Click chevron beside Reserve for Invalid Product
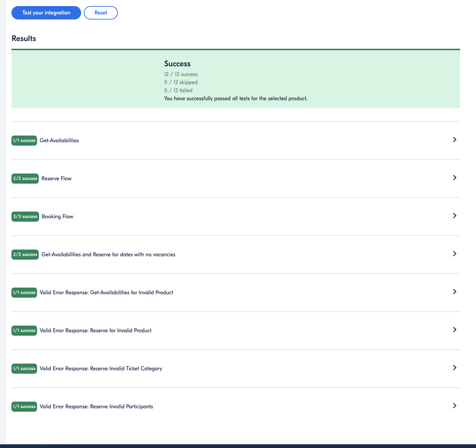The height and width of the screenshot is (448, 476). click(454, 330)
